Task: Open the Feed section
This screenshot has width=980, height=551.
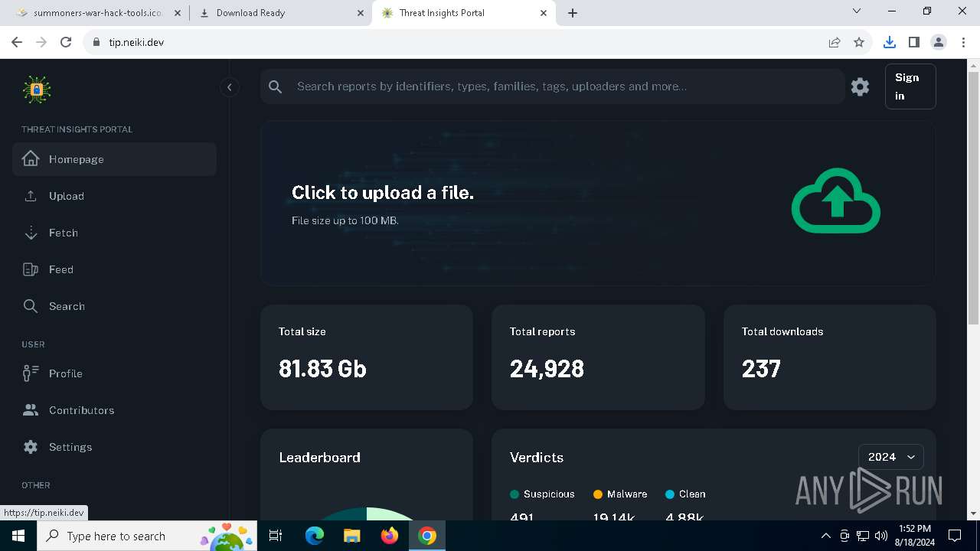Action: (x=114, y=269)
